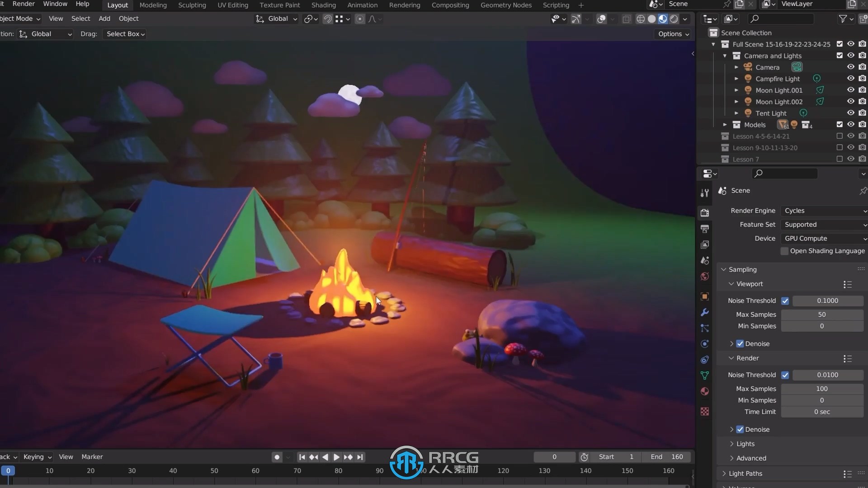This screenshot has width=868, height=488.
Task: Collapse the Sampling panel
Action: click(723, 270)
